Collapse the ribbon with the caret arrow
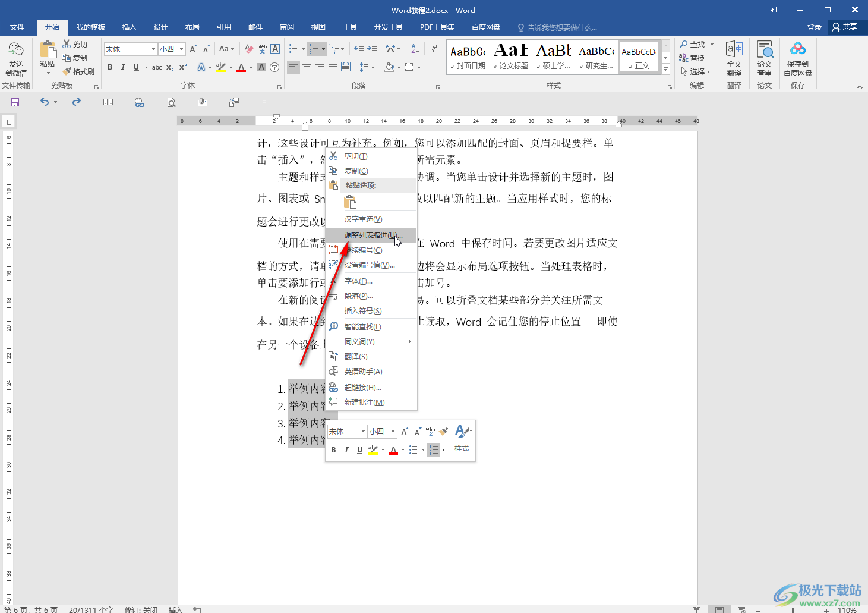Image resolution: width=868 pixels, height=613 pixels. point(860,87)
